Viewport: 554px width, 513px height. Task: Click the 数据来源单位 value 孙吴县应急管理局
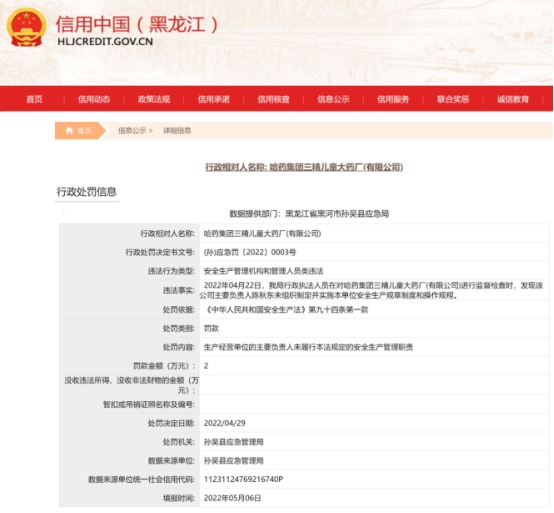click(x=234, y=461)
